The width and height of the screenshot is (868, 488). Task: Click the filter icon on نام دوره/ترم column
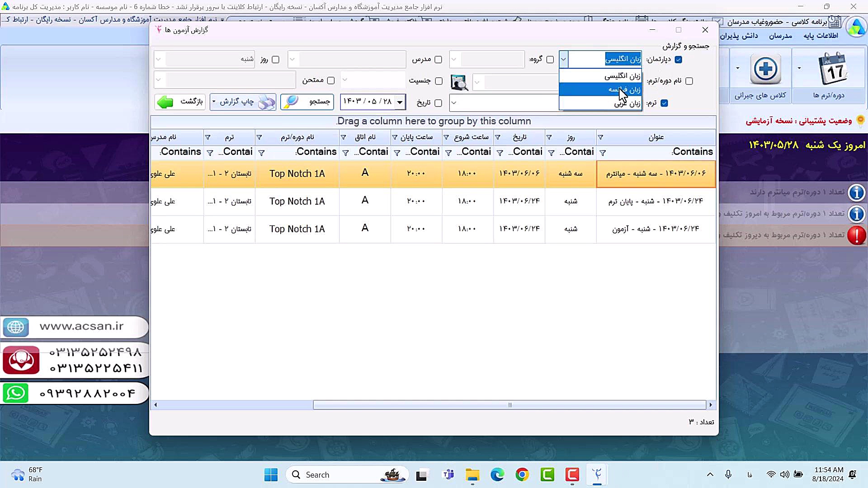pyautogui.click(x=259, y=137)
